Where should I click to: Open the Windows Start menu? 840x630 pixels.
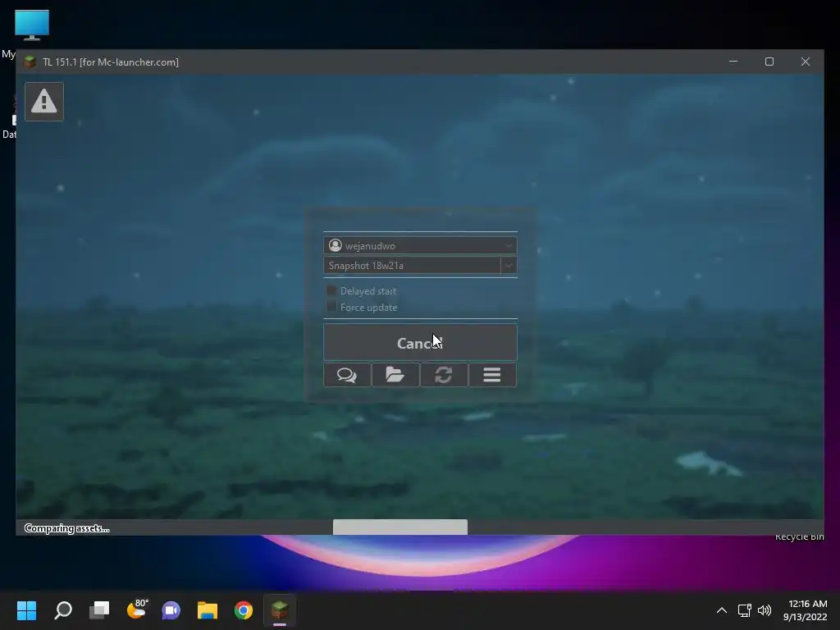(x=26, y=610)
